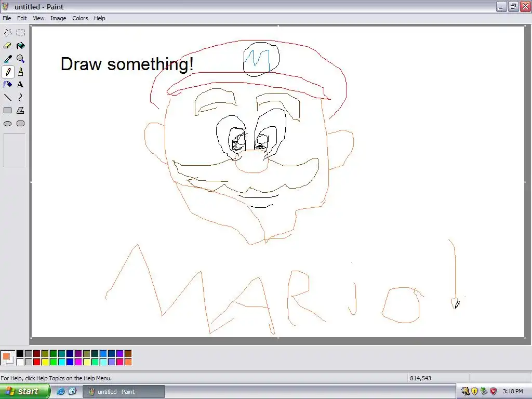The height and width of the screenshot is (399, 532).
Task: Select the teal color swatch
Action: pyautogui.click(x=61, y=354)
